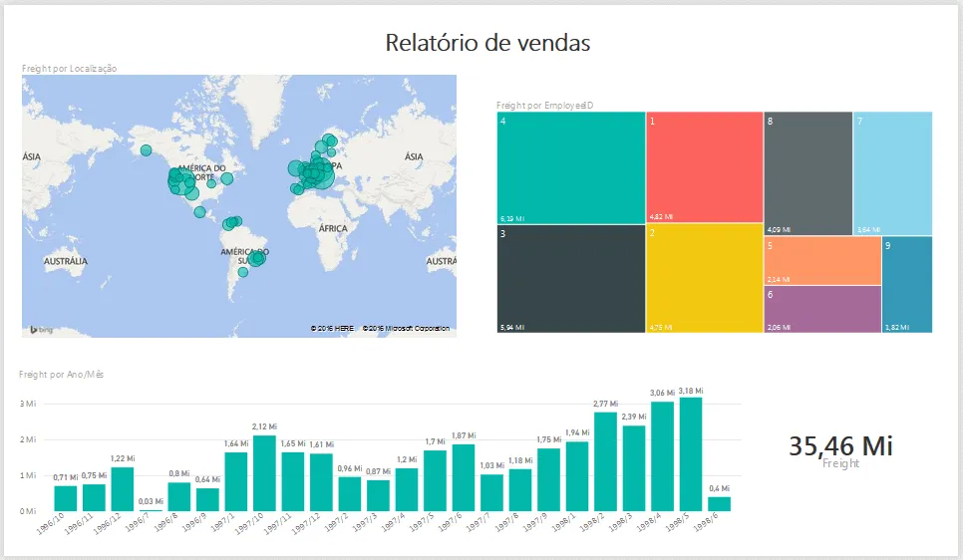
Task: Click the 1997/11 bar showing 1,65 Mi
Action: pos(293,482)
